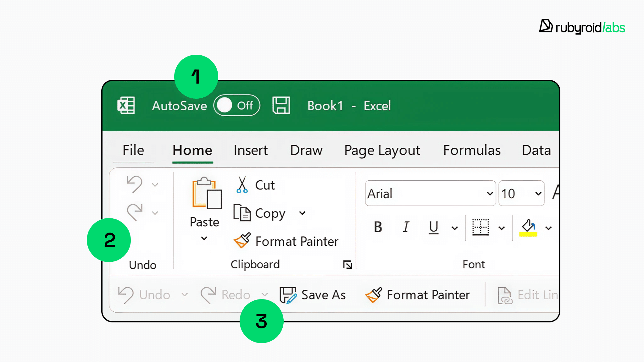Open the font size 10 dropdown
This screenshot has width=644, height=362.
click(538, 194)
